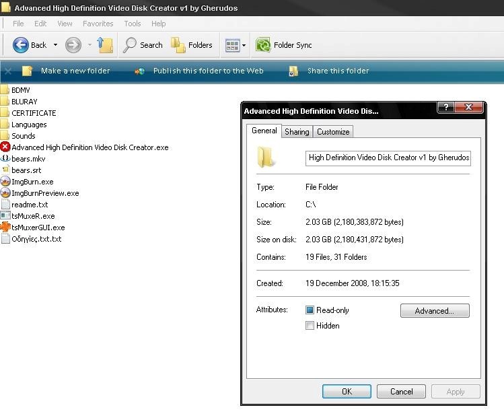
Task: Open the Forward history dropdown arrow
Action: pyautogui.click(x=89, y=45)
